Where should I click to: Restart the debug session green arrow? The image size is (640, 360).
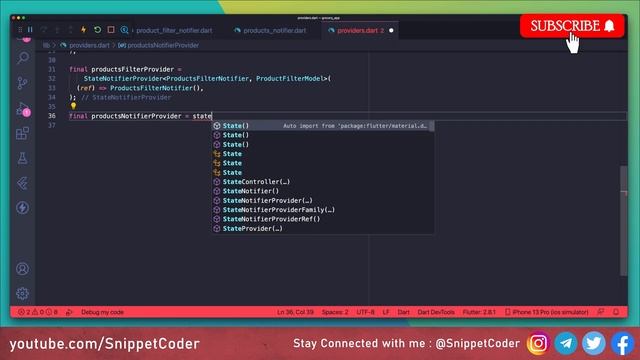(x=97, y=30)
